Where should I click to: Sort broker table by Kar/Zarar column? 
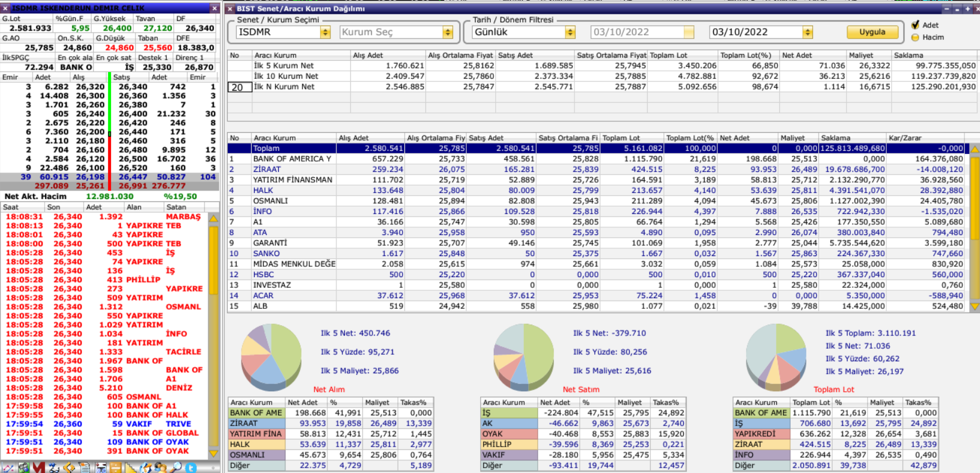[x=925, y=138]
